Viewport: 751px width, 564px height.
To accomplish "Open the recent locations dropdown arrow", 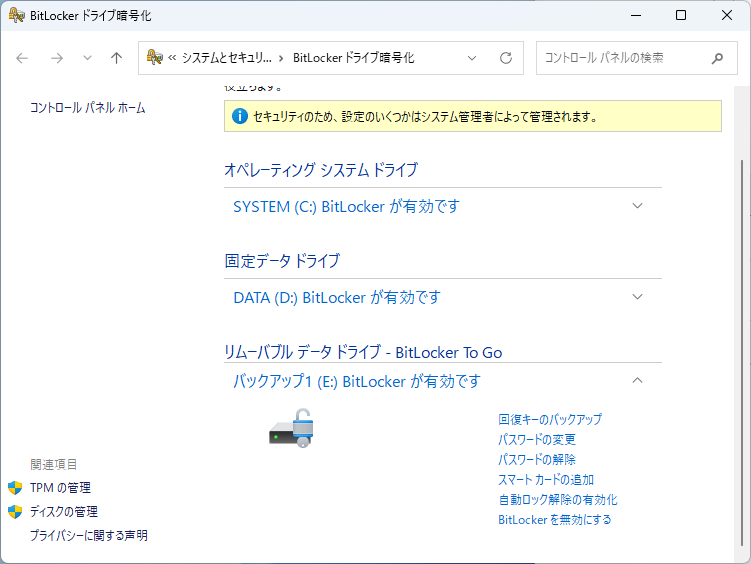I will coord(87,58).
